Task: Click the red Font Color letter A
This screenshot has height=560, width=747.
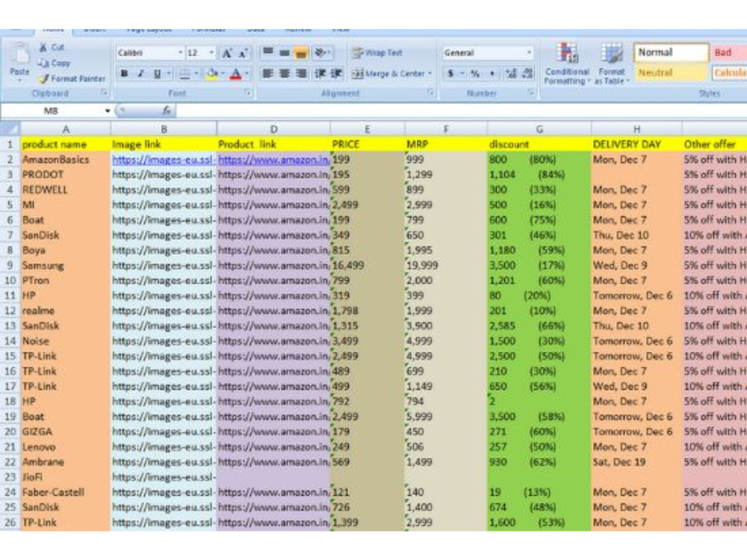Action: click(x=235, y=73)
